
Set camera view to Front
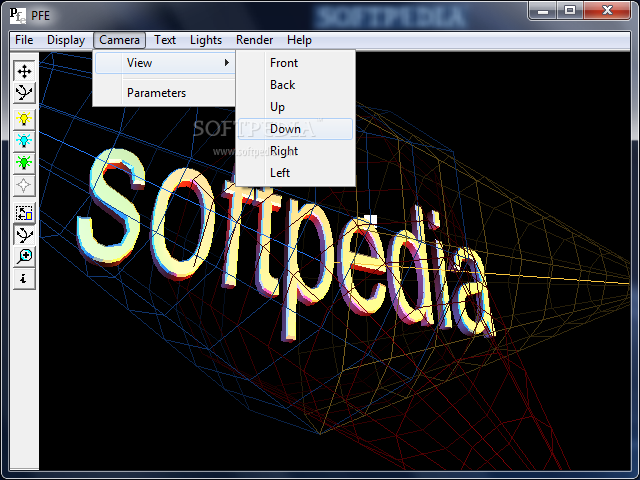tap(295, 63)
